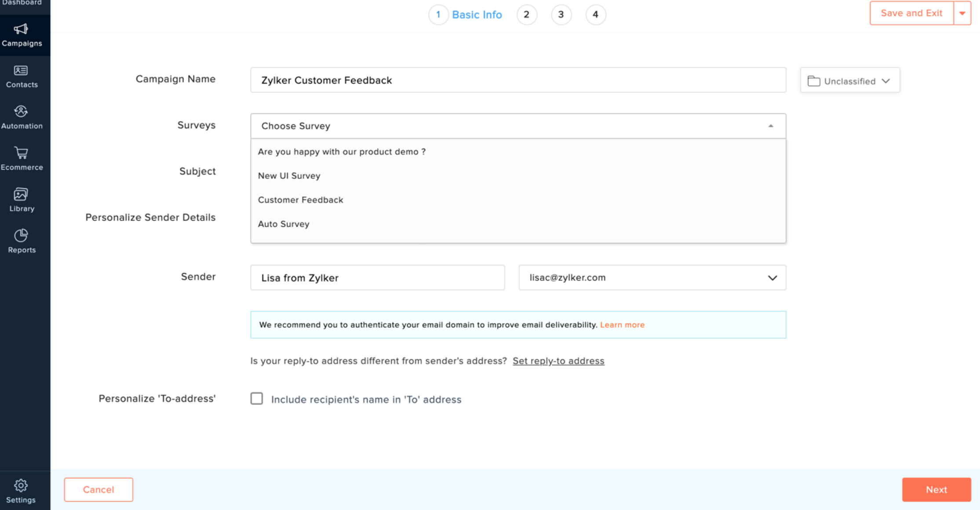Open Settings panel

click(21, 491)
